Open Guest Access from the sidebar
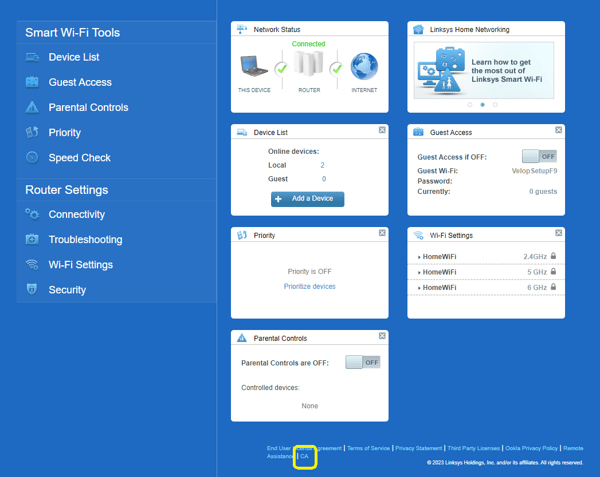The image size is (600, 477). pyautogui.click(x=80, y=82)
